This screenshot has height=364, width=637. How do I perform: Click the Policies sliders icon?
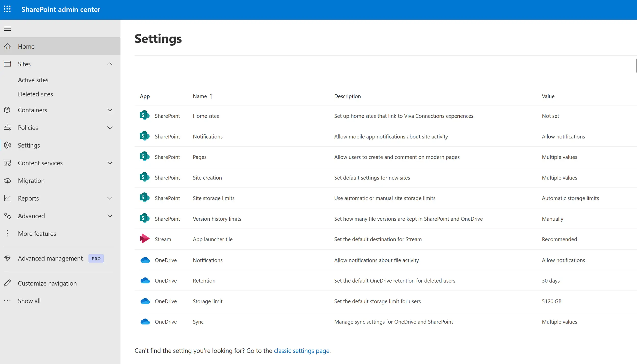click(7, 127)
